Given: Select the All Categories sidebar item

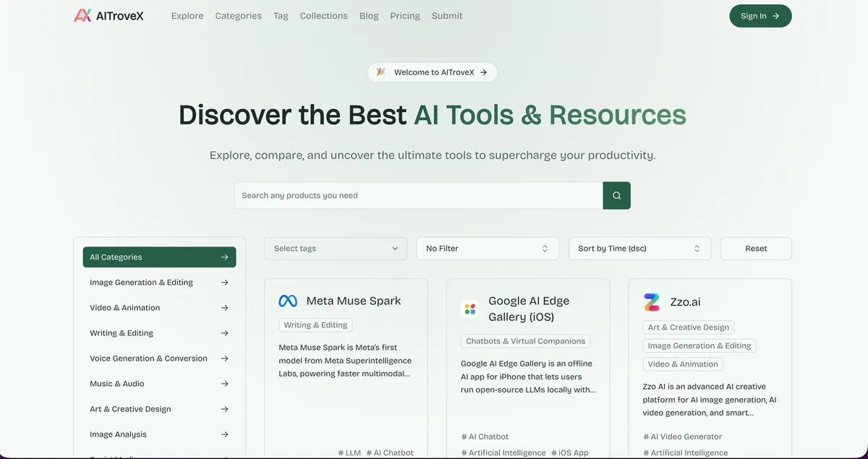Looking at the screenshot, I should tap(159, 257).
